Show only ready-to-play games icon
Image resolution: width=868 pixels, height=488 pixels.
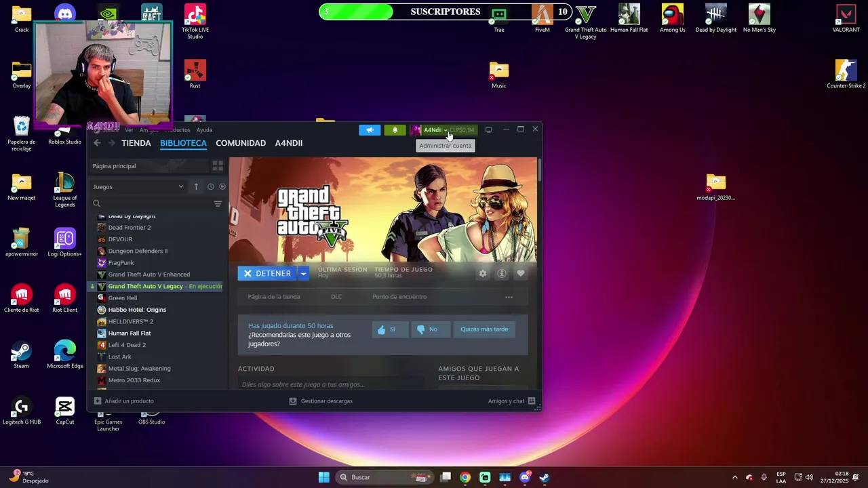(222, 186)
